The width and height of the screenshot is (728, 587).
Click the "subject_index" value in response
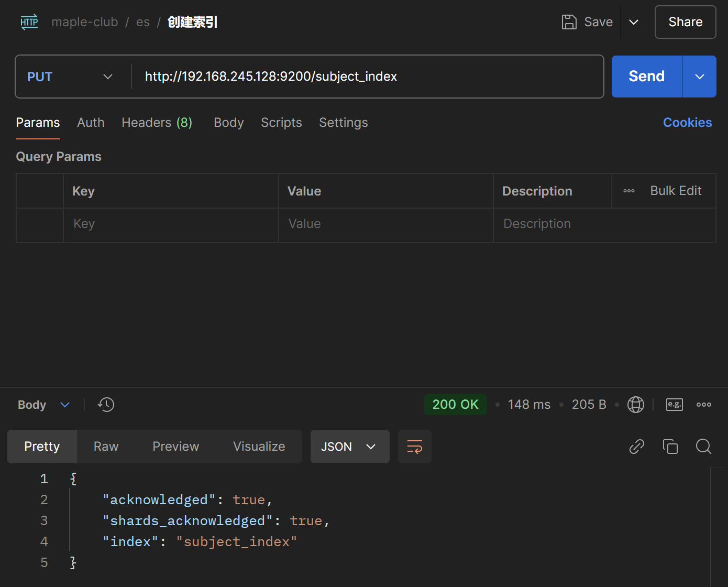click(x=237, y=542)
